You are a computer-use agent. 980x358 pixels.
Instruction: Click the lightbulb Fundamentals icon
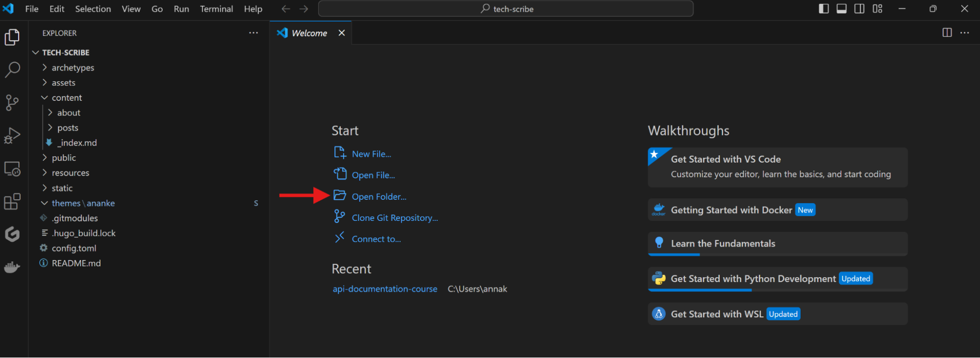(659, 243)
